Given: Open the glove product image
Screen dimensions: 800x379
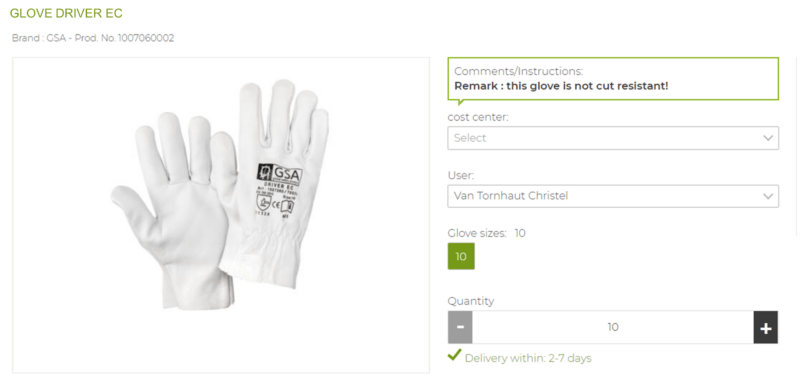Looking at the screenshot, I should [221, 215].
